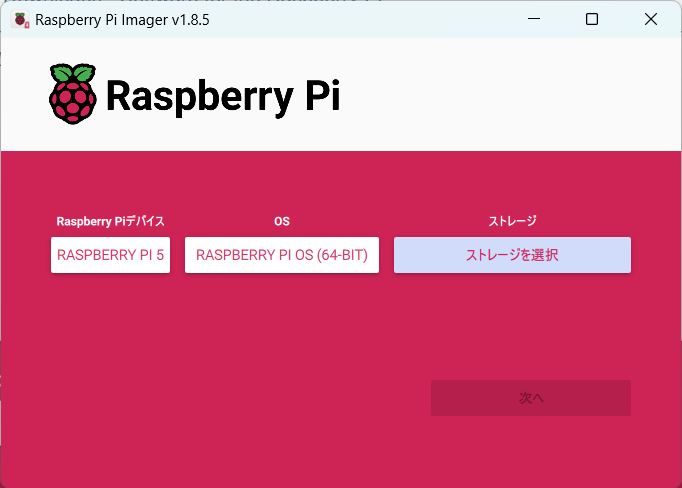
Task: Open the ストレージを選択 storage picker
Action: [x=512, y=255]
